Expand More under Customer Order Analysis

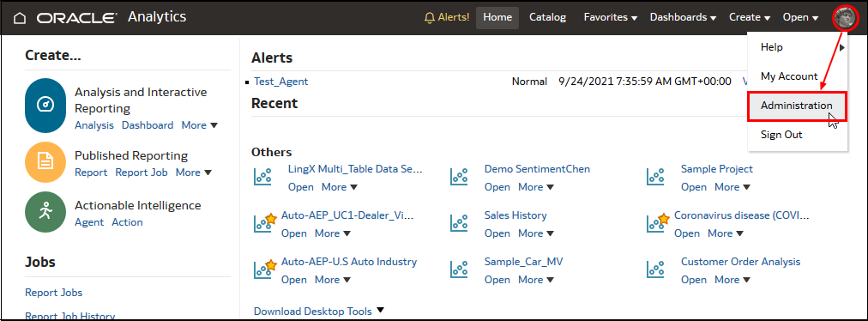click(732, 280)
